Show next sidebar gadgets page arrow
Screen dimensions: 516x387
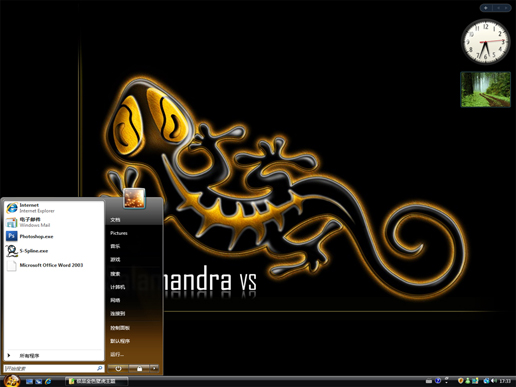tap(506, 8)
